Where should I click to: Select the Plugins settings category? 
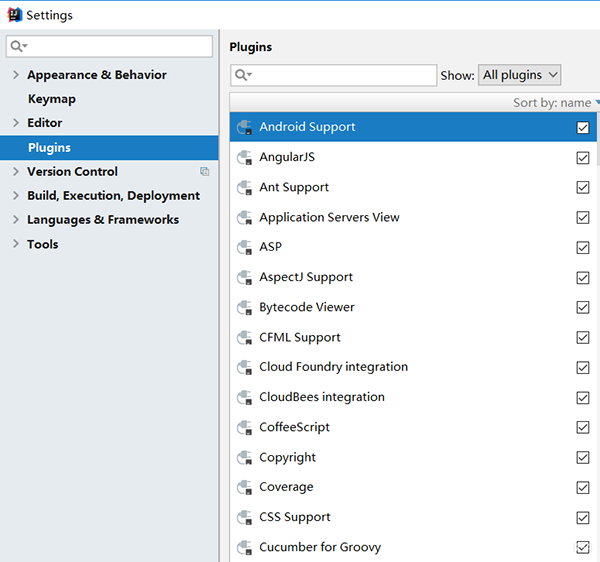[x=109, y=148]
